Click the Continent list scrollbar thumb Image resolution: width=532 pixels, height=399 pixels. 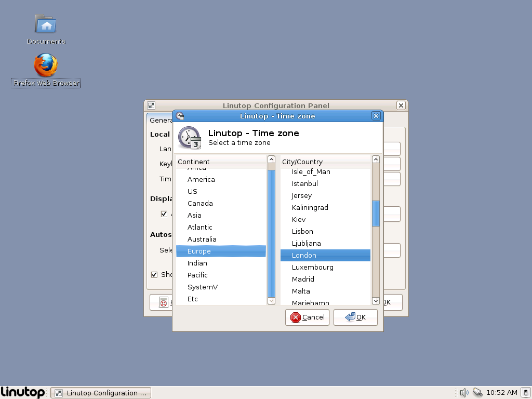271,233
